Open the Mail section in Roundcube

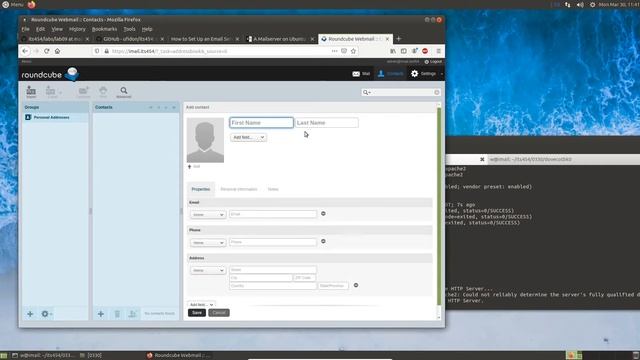click(x=361, y=74)
